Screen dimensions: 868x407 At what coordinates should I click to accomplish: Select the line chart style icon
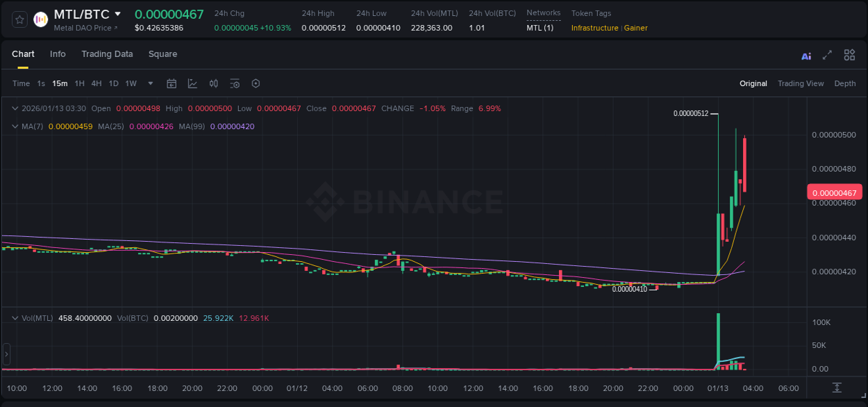point(192,83)
